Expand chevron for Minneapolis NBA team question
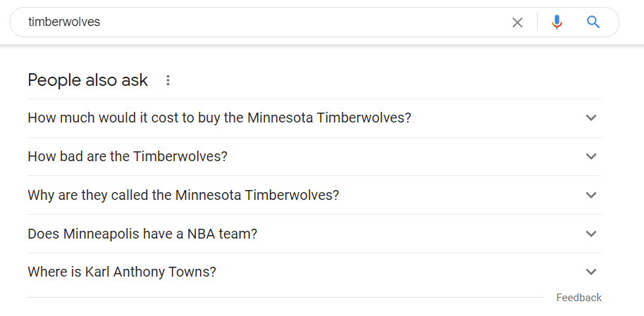The image size is (644, 316). (x=591, y=234)
